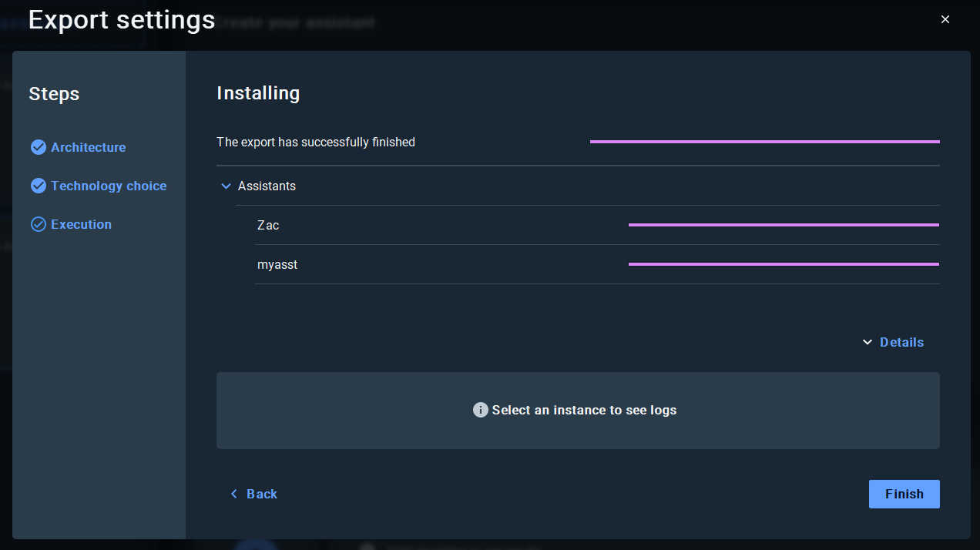The width and height of the screenshot is (980, 550).
Task: Click the overall export progress bar
Action: coord(764,142)
